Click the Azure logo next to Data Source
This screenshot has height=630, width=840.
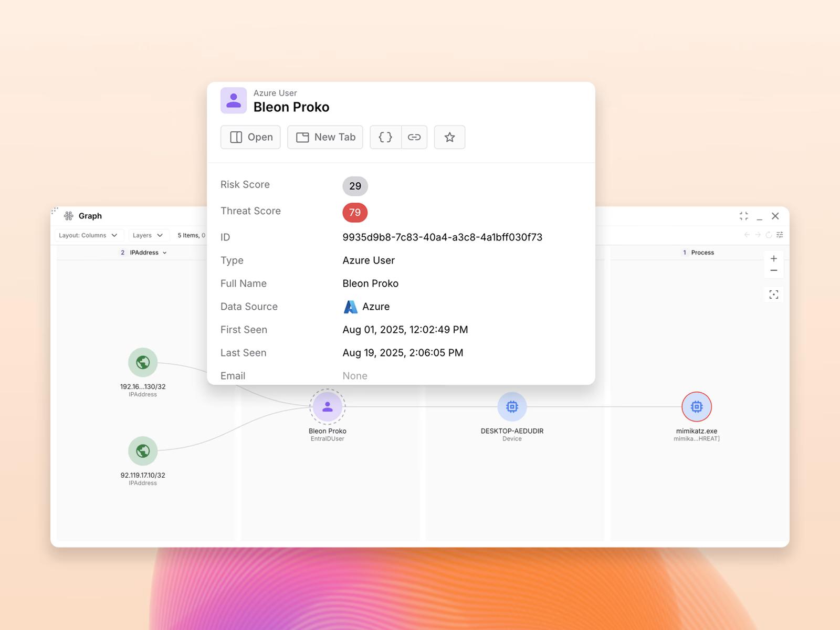350,307
